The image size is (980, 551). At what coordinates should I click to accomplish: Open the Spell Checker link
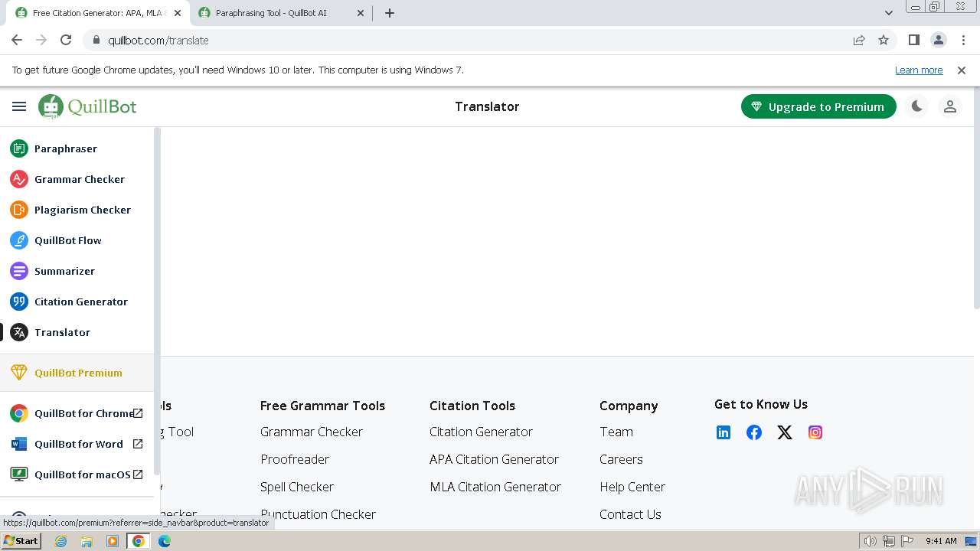coord(297,487)
